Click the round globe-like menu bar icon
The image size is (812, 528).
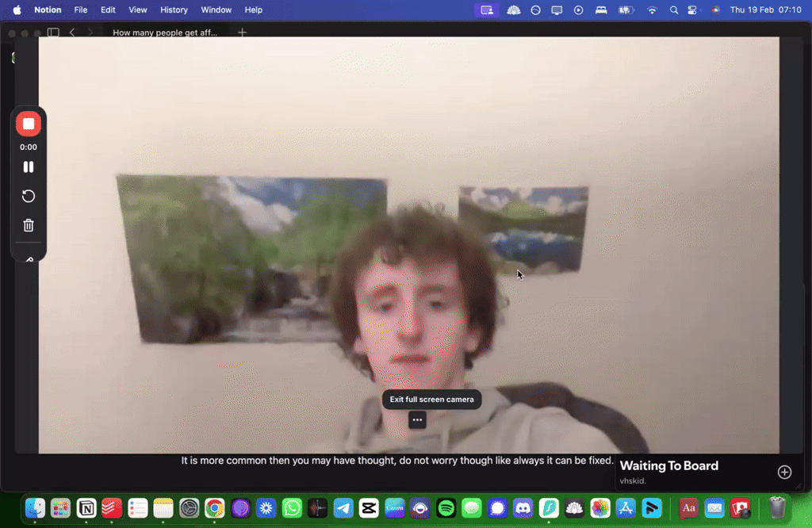(x=535, y=10)
